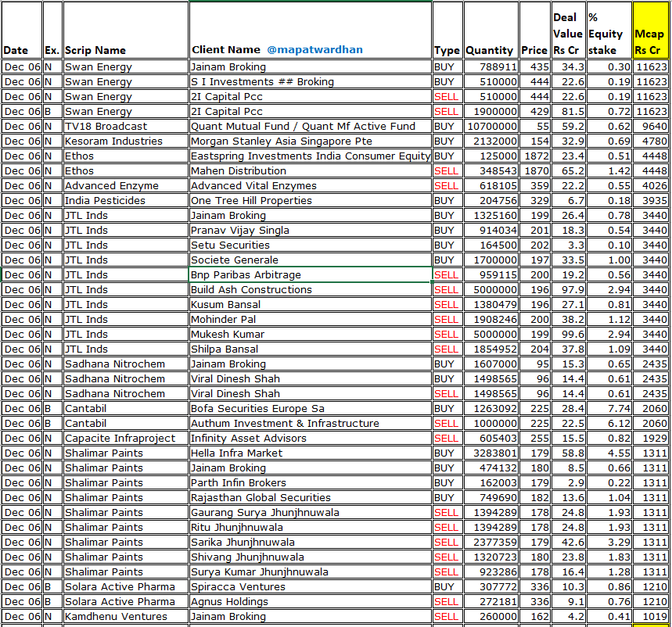The height and width of the screenshot is (627, 672).
Task: Select 'Kesoram Industries' cell
Action: 126,141
